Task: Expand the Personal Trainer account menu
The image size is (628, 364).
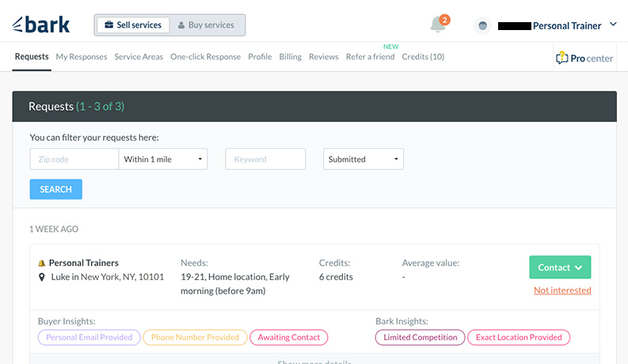Action: [x=613, y=25]
